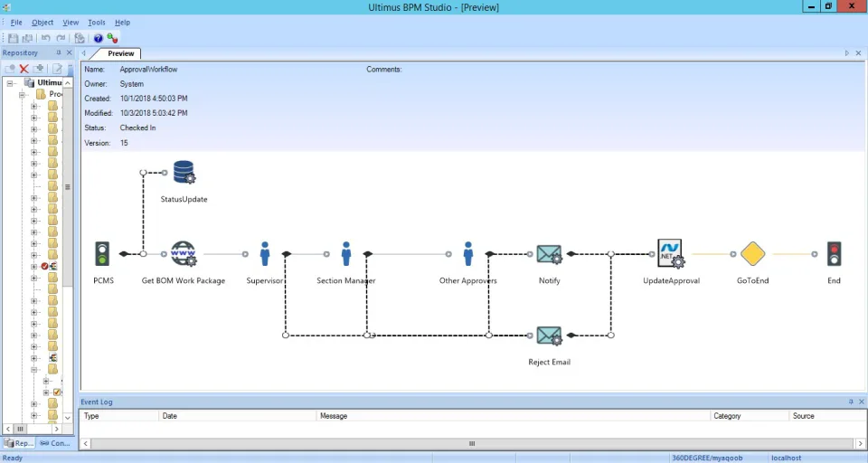Click the Get BOM Work Package web icon

(184, 253)
